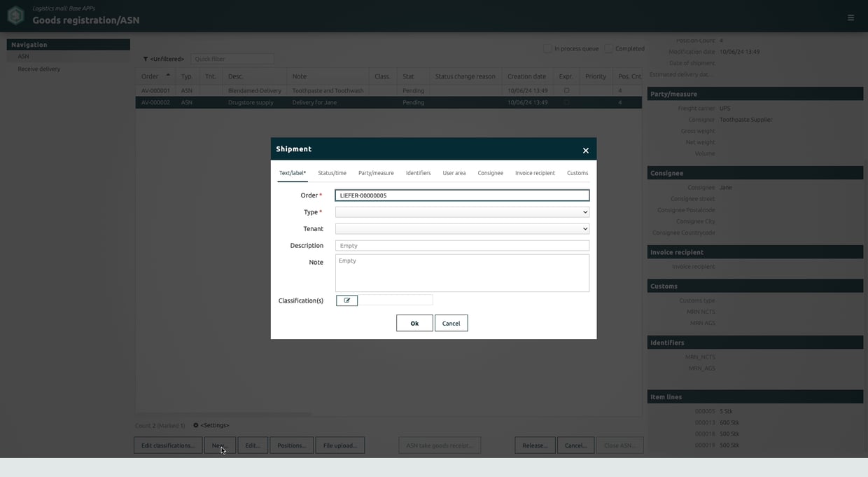Open the Type dropdown
This screenshot has height=477, width=868.
coord(462,212)
